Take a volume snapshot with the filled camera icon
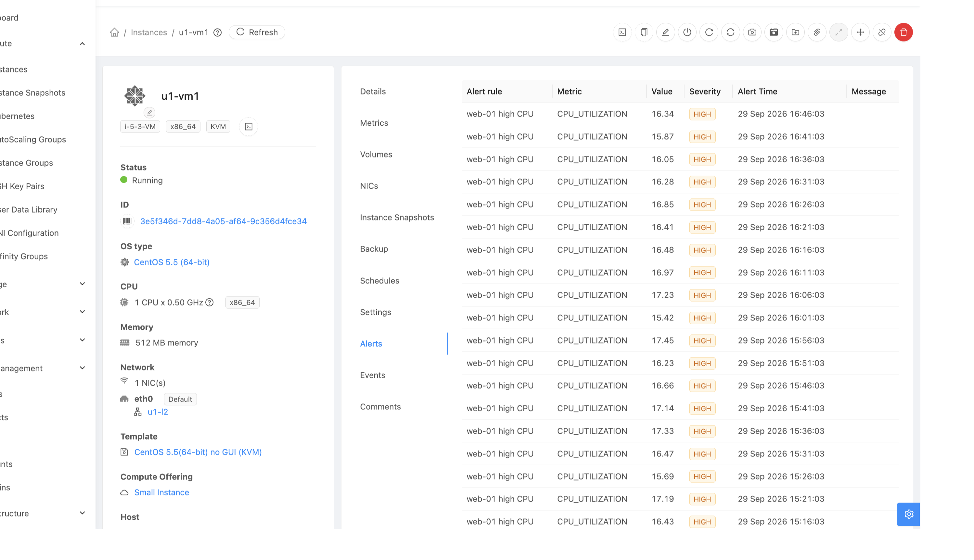This screenshot has height=560, width=974. (774, 32)
